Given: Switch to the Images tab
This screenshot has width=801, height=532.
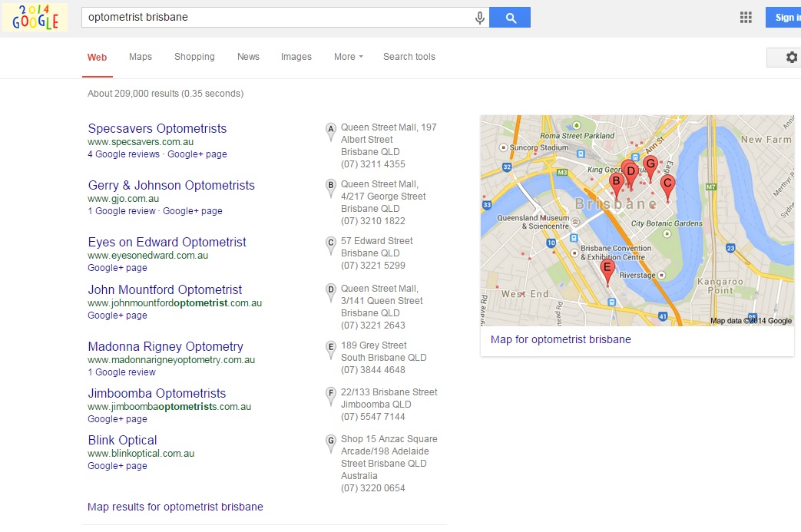Looking at the screenshot, I should point(296,57).
